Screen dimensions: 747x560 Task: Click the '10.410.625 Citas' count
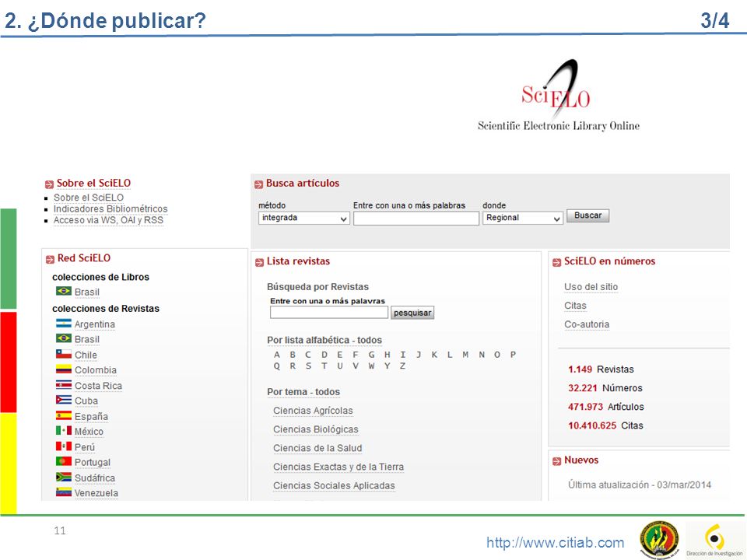coord(605,425)
